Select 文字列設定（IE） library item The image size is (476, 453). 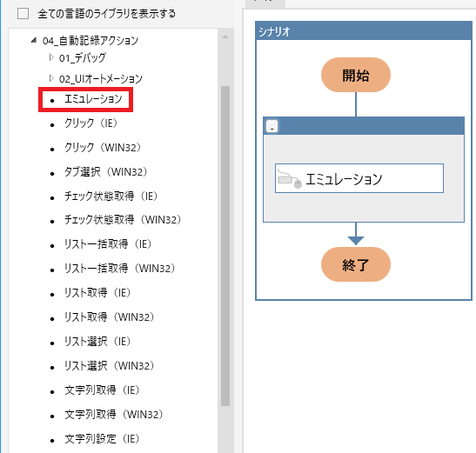pos(102,438)
